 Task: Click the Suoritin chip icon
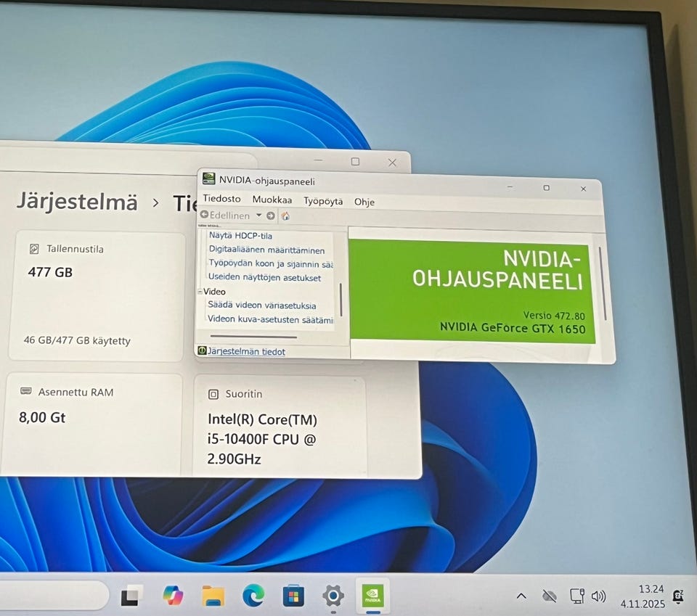213,394
